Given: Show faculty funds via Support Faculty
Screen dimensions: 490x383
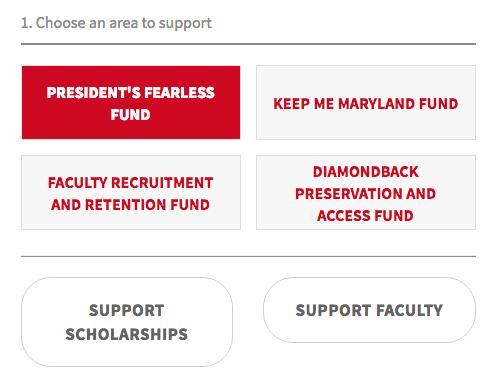Looking at the screenshot, I should (x=369, y=310).
